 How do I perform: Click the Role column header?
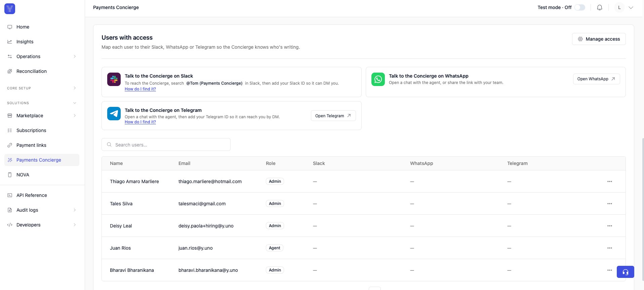271,163
